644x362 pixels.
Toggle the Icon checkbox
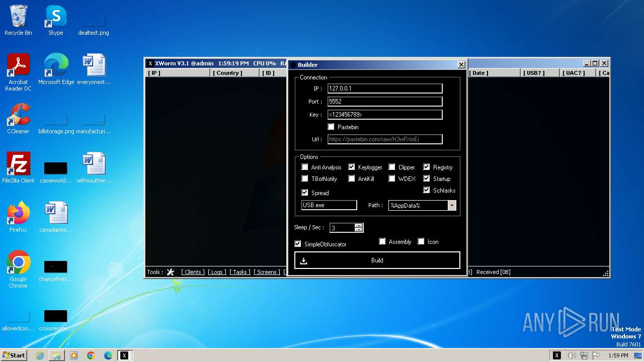coord(421,241)
